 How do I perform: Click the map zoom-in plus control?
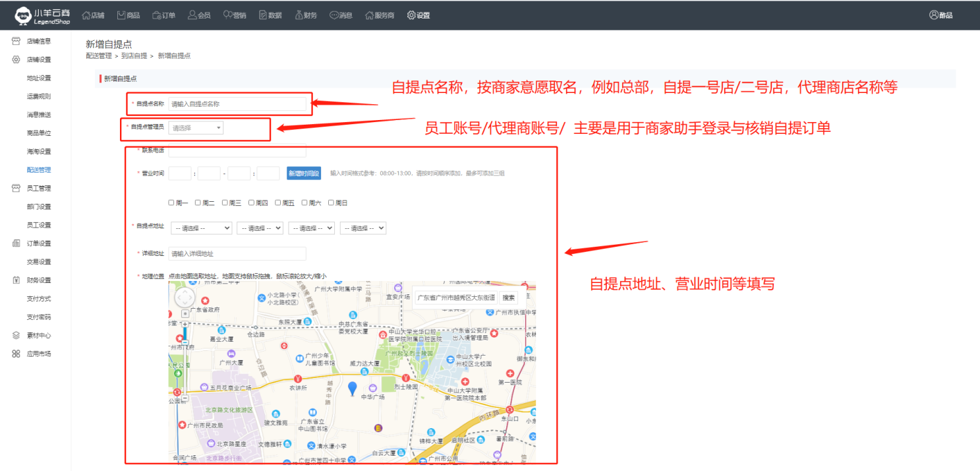185,324
